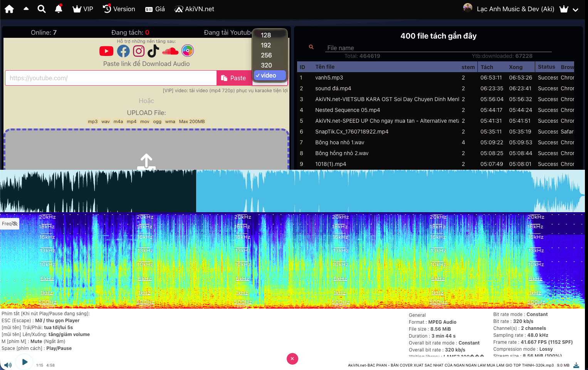Image resolution: width=588 pixels, height=370 pixels.
Task: Select the SoundCloud platform icon
Action: [x=170, y=51]
